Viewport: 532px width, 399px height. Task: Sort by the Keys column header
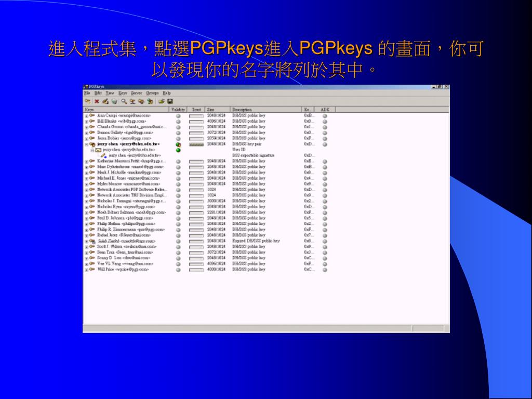tap(126, 110)
